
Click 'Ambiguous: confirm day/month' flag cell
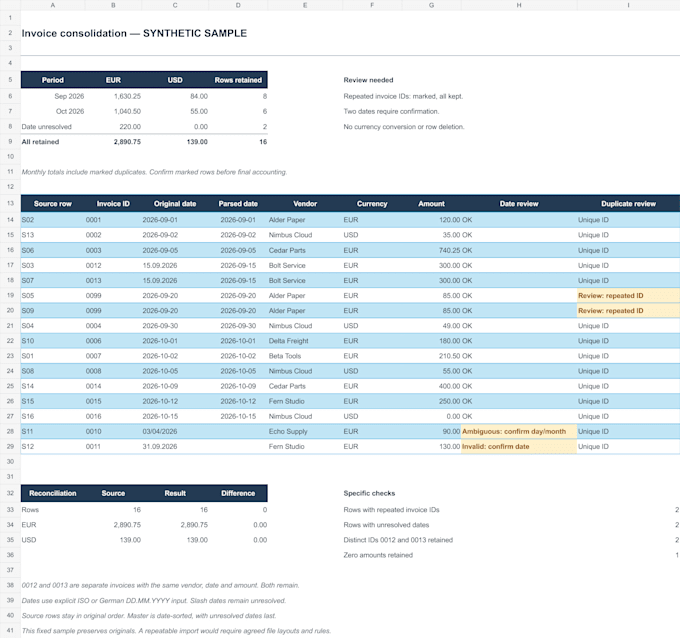coord(519,431)
